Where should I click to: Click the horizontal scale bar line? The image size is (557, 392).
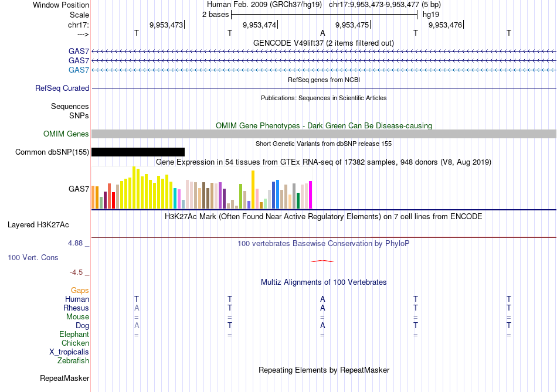click(324, 15)
